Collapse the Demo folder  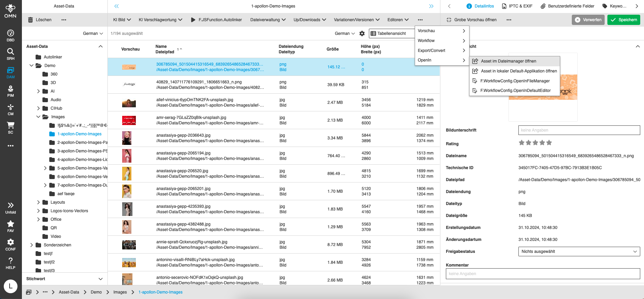pyautogui.click(x=31, y=66)
